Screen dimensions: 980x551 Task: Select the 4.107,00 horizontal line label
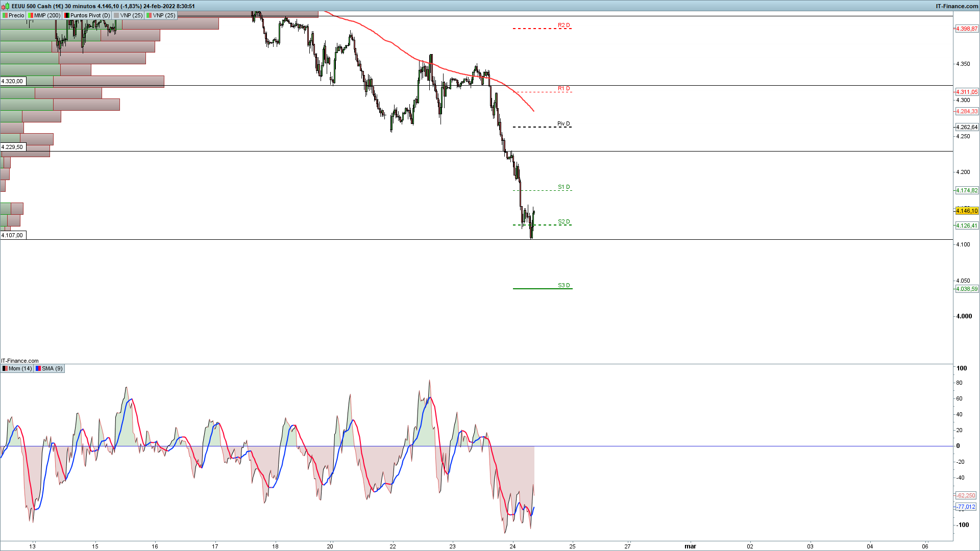coord(13,235)
